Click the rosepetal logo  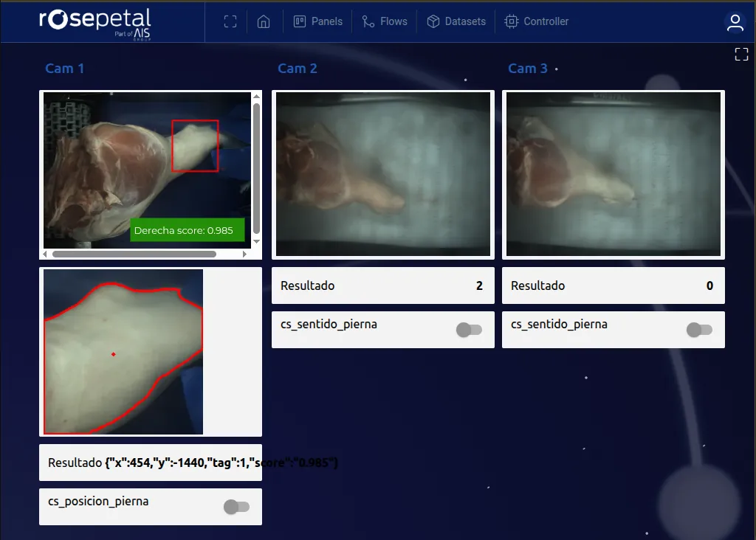(95, 21)
